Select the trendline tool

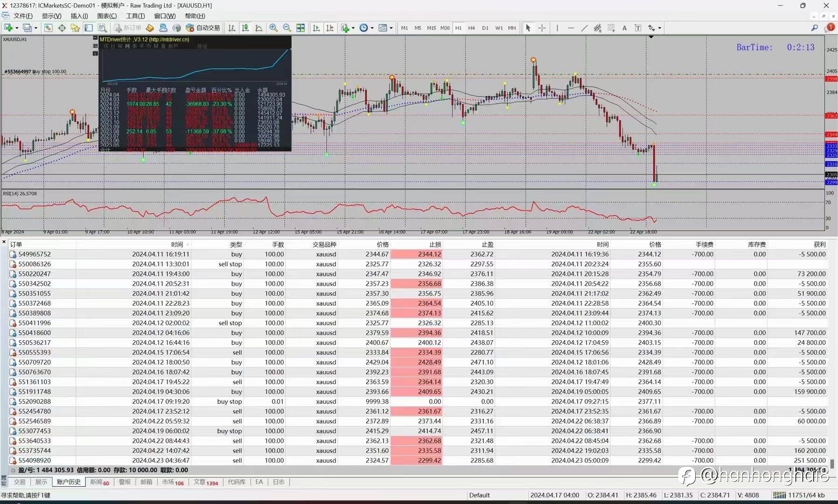584,28
